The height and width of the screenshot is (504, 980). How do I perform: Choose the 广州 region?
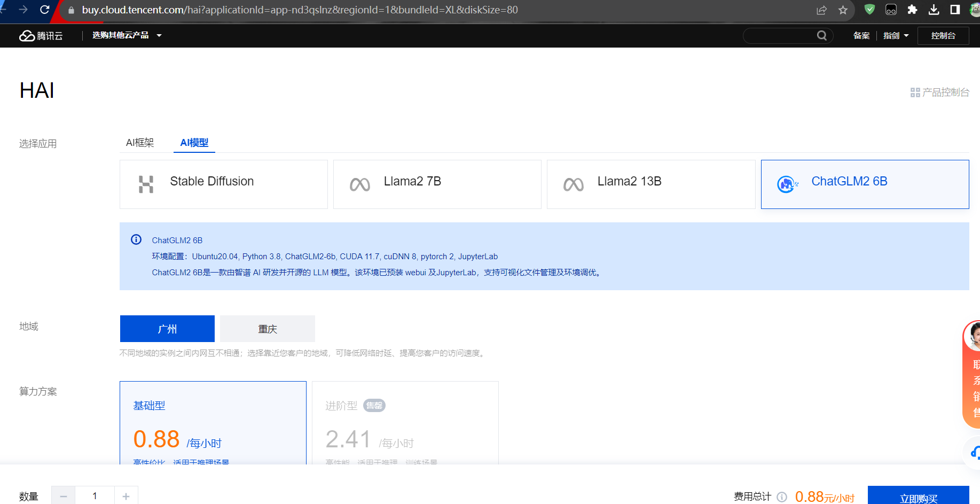pos(167,329)
